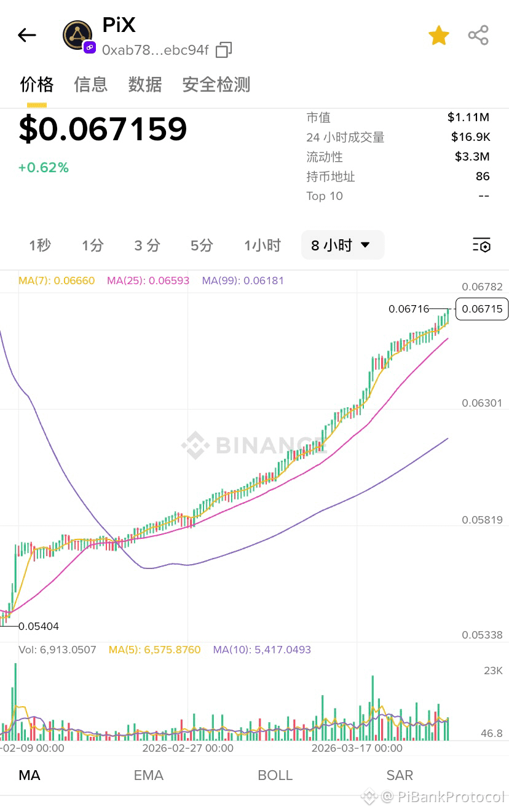Open the share icon
The image size is (509, 812).
pyautogui.click(x=478, y=36)
